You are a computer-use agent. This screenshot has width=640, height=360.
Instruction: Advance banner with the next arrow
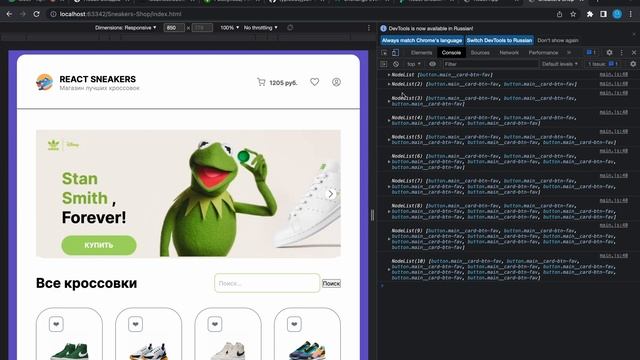click(331, 194)
